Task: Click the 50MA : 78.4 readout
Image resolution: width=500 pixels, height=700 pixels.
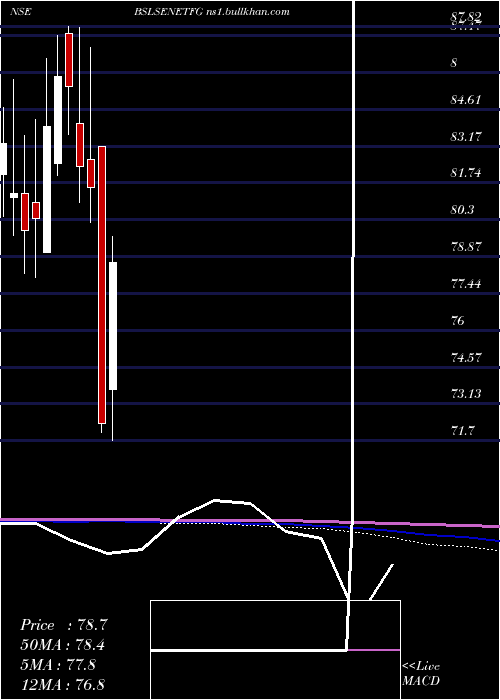Action: point(63,645)
